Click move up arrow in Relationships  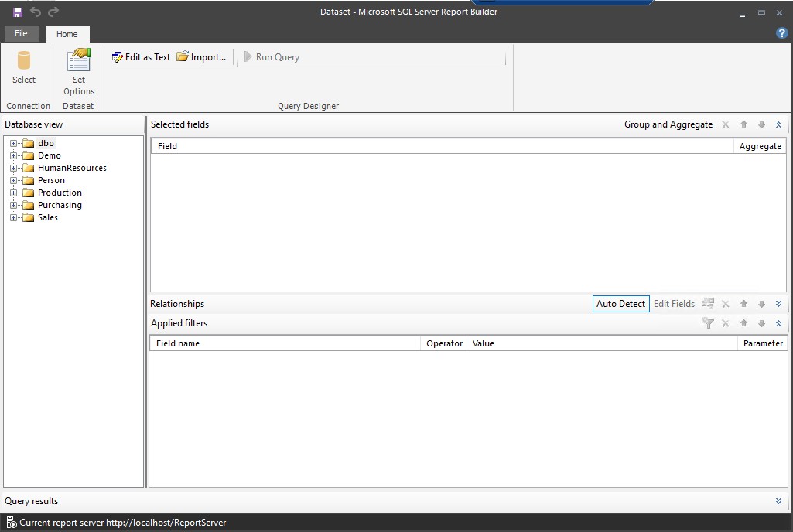point(743,304)
